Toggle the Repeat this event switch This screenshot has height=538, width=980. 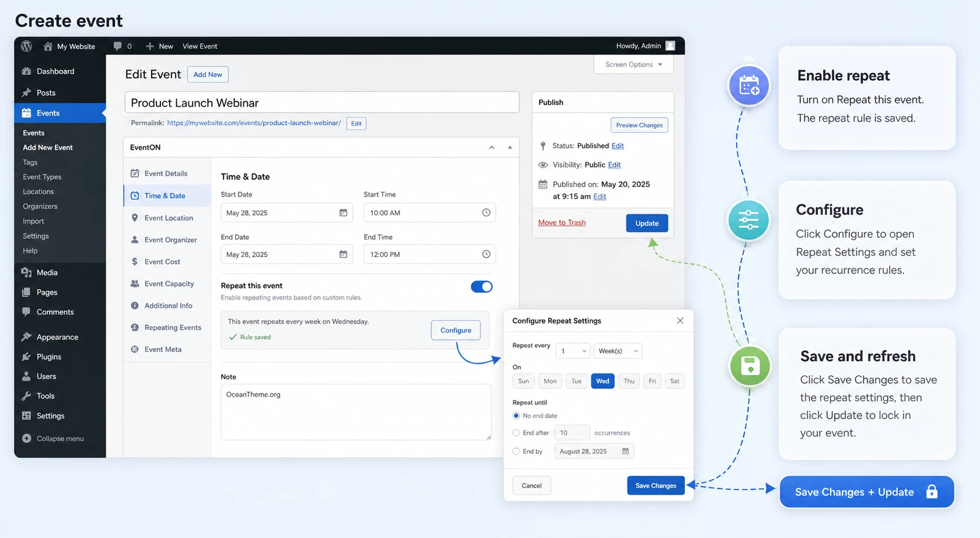[x=482, y=287]
